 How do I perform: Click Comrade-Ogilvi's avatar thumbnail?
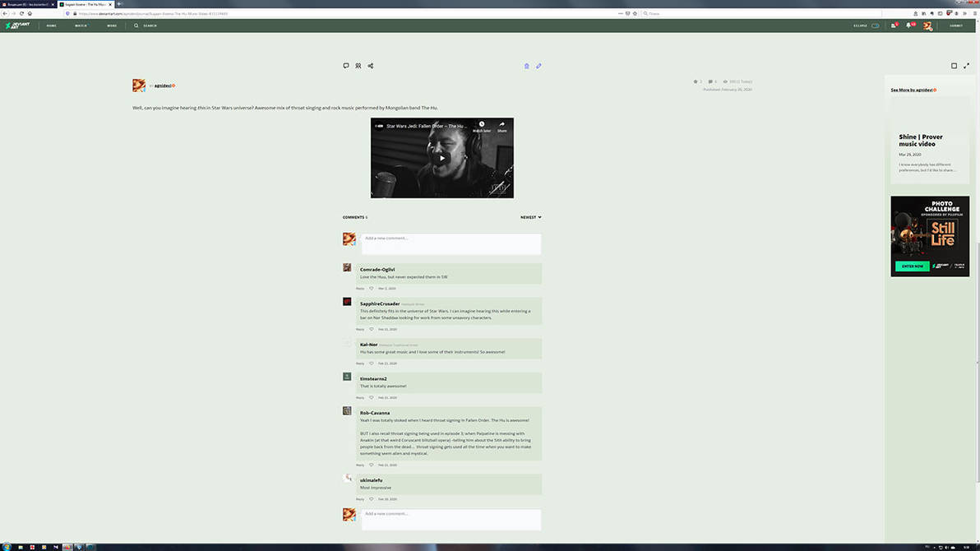coord(347,267)
